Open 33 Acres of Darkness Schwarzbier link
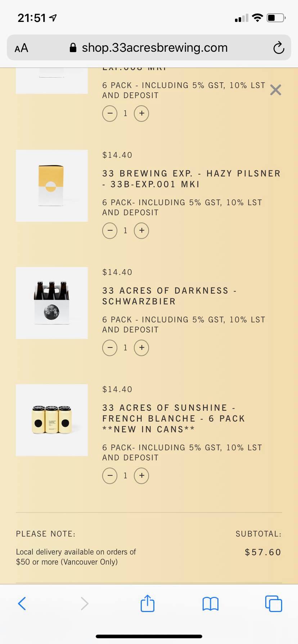The width and height of the screenshot is (298, 644). click(169, 296)
